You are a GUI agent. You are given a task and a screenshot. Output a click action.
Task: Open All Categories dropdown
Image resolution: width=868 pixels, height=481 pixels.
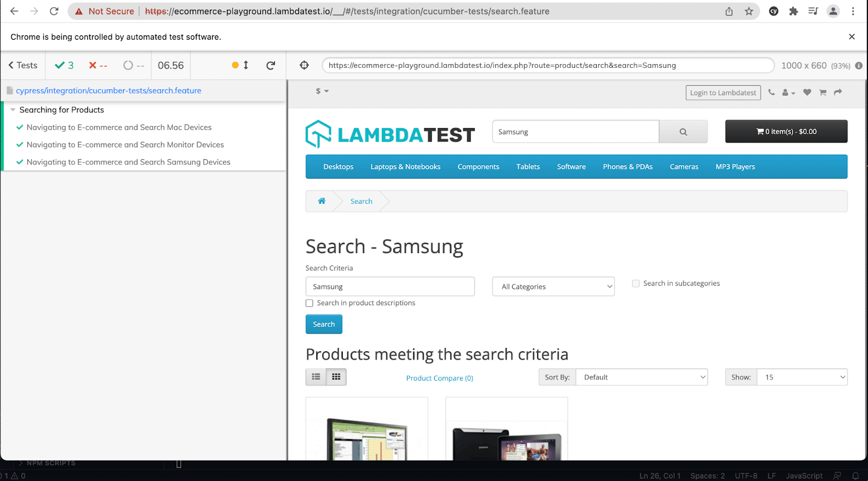pyautogui.click(x=553, y=287)
